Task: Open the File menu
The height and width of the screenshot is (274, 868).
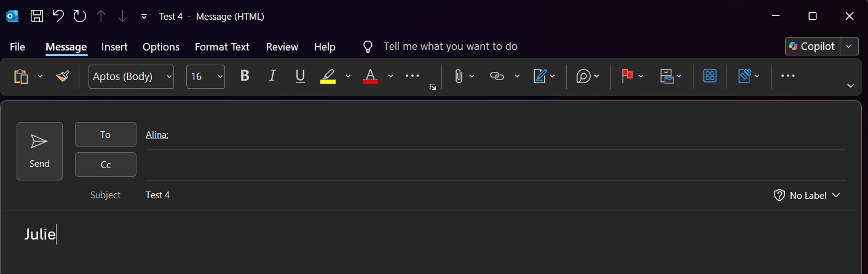Action: [x=17, y=47]
